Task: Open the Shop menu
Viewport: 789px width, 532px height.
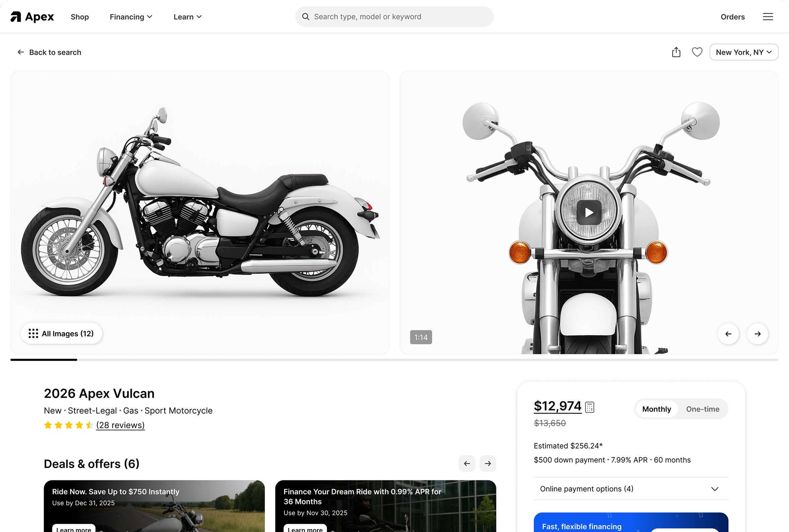Action: [79, 17]
